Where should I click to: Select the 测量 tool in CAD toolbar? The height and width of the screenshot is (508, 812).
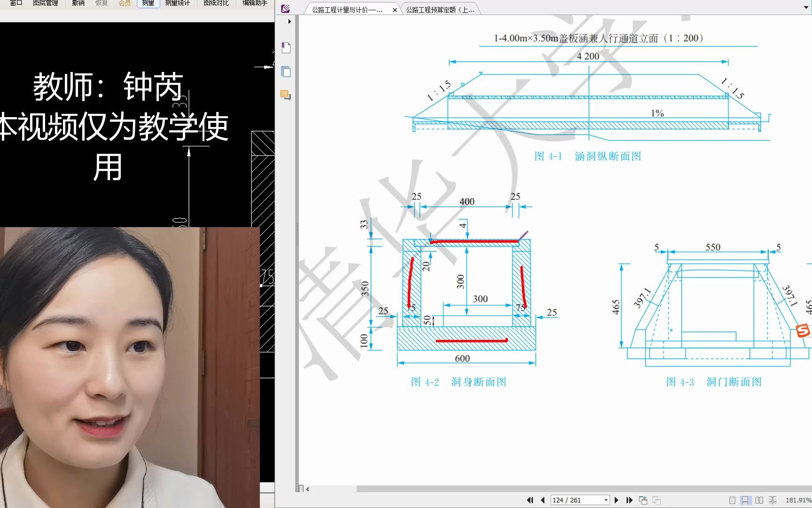(148, 3)
